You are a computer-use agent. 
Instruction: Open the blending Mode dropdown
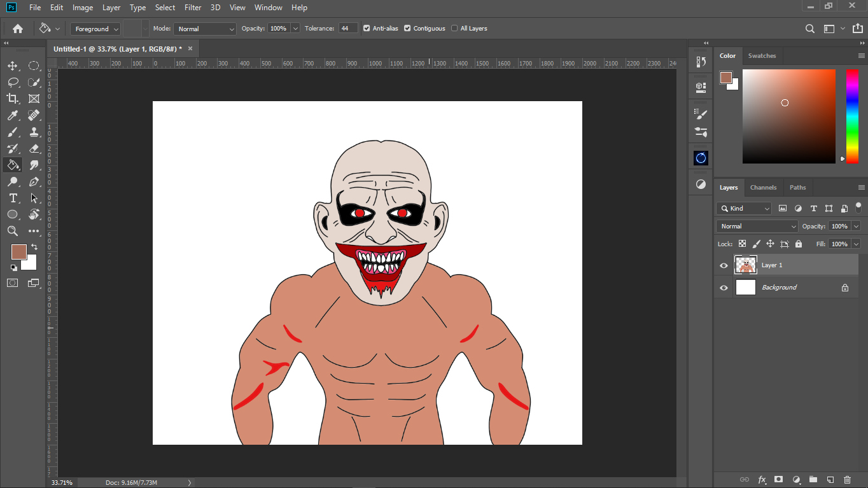[x=205, y=29]
